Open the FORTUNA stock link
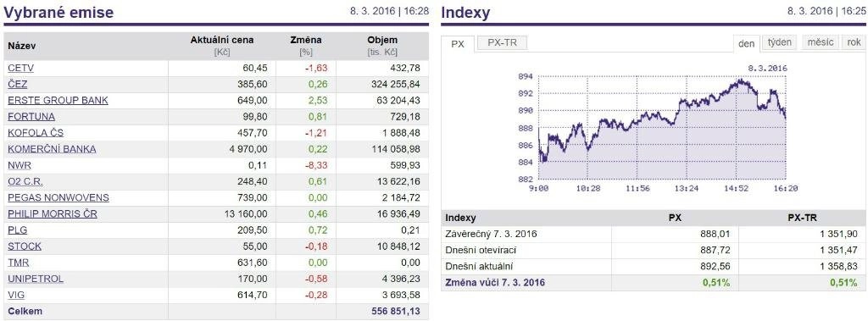 (x=31, y=117)
